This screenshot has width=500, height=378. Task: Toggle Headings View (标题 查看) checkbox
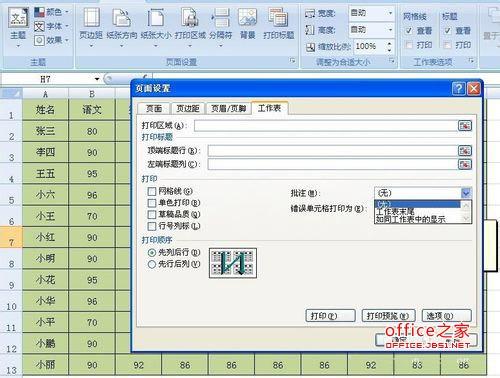[448, 31]
